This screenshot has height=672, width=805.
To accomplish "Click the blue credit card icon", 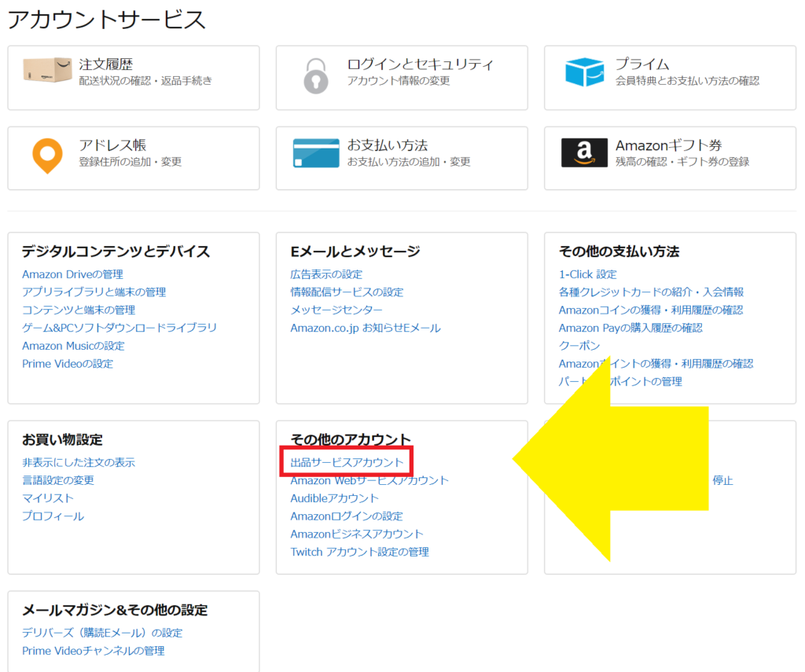I will pos(316,153).
